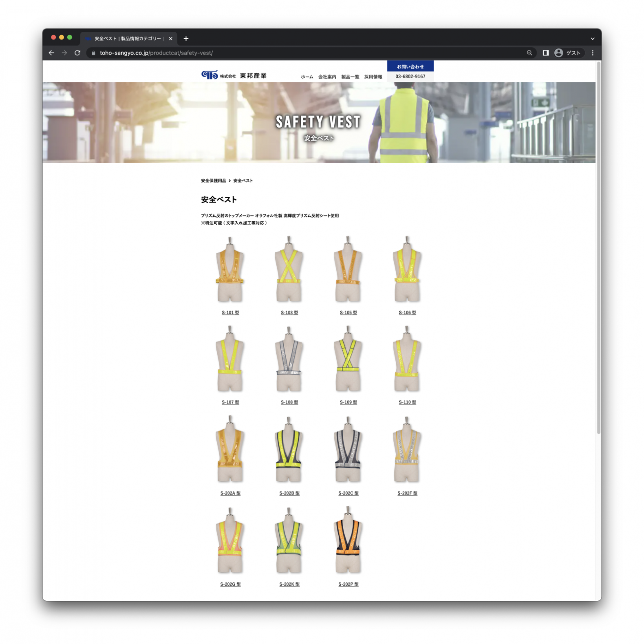Image resolution: width=644 pixels, height=644 pixels.
Task: Open the ホーム menu item
Action: pos(307,77)
